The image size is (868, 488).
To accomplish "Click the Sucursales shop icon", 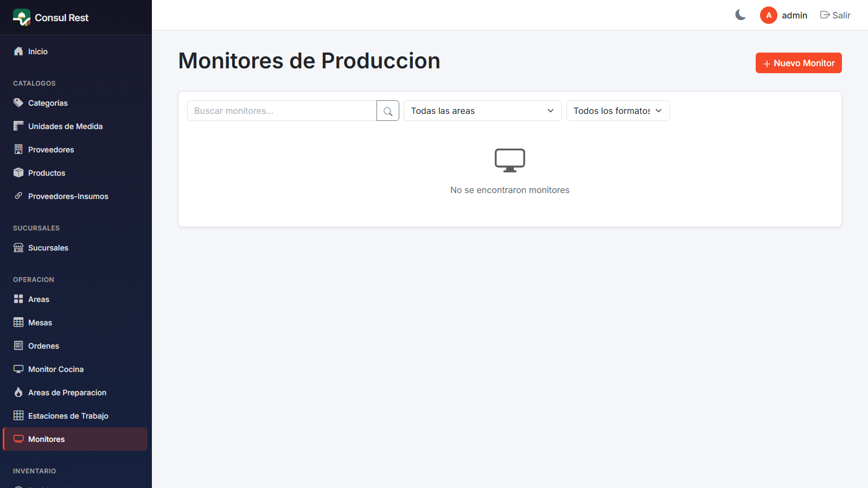I will 18,247.
